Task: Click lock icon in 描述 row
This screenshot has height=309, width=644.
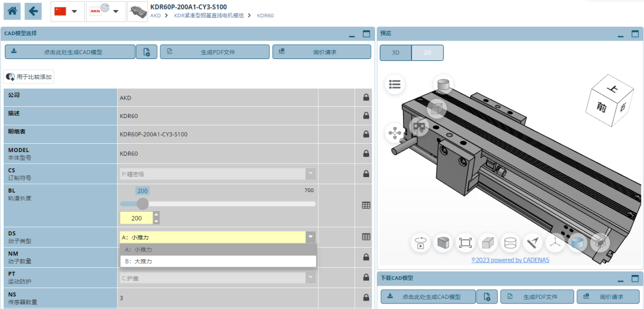Action: [x=366, y=116]
